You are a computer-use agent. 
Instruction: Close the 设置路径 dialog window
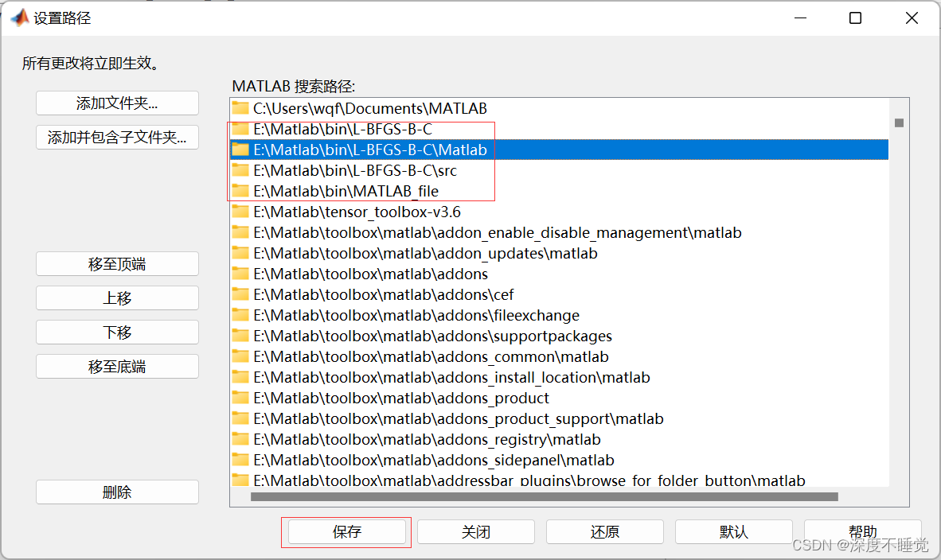[x=912, y=18]
